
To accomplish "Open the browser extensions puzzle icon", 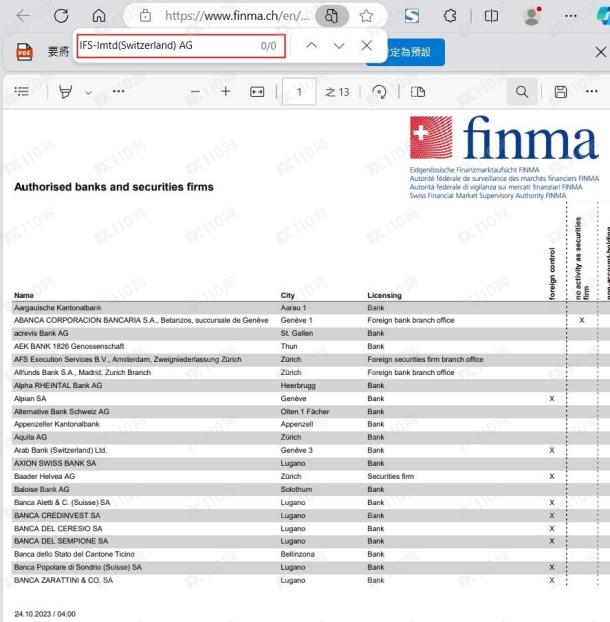I will [450, 16].
